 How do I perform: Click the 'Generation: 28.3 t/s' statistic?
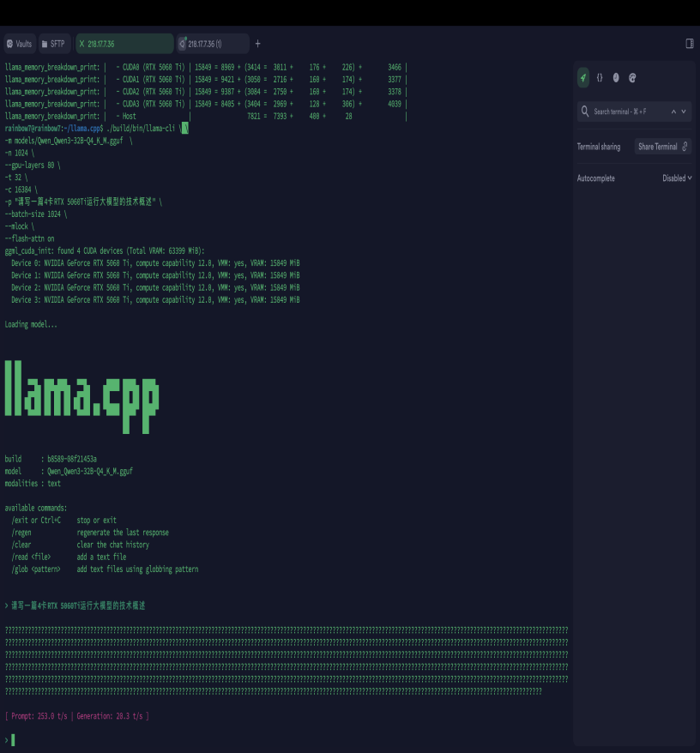110,716
